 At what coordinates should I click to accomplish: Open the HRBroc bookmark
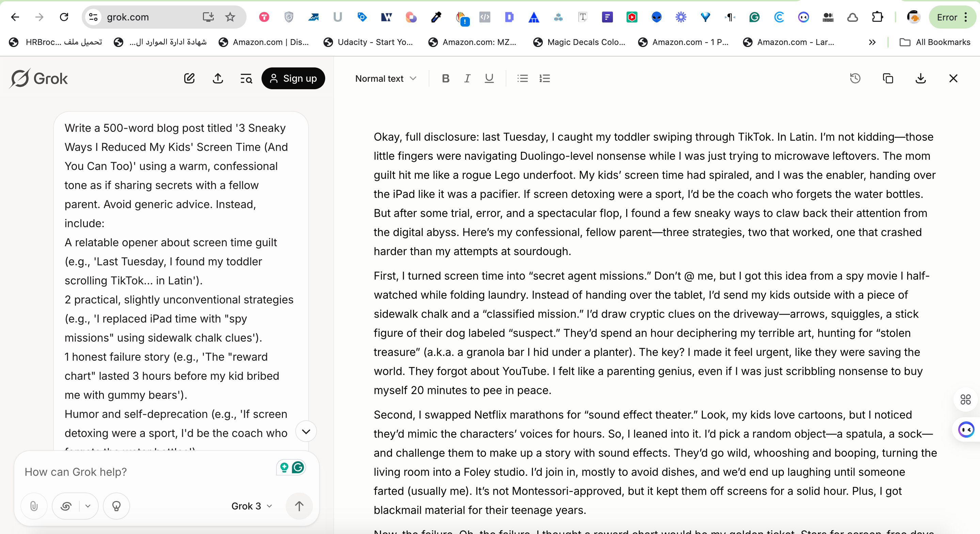pos(56,42)
